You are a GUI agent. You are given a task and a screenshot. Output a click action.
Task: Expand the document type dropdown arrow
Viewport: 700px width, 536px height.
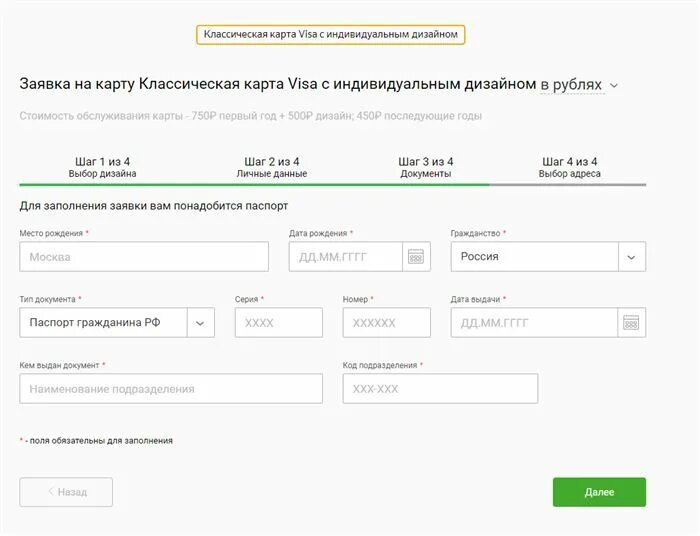(x=200, y=322)
